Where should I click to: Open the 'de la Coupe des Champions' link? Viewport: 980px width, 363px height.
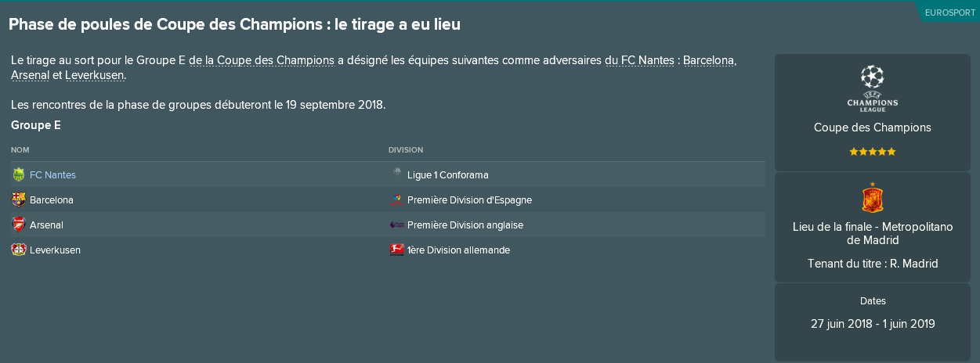pos(262,60)
